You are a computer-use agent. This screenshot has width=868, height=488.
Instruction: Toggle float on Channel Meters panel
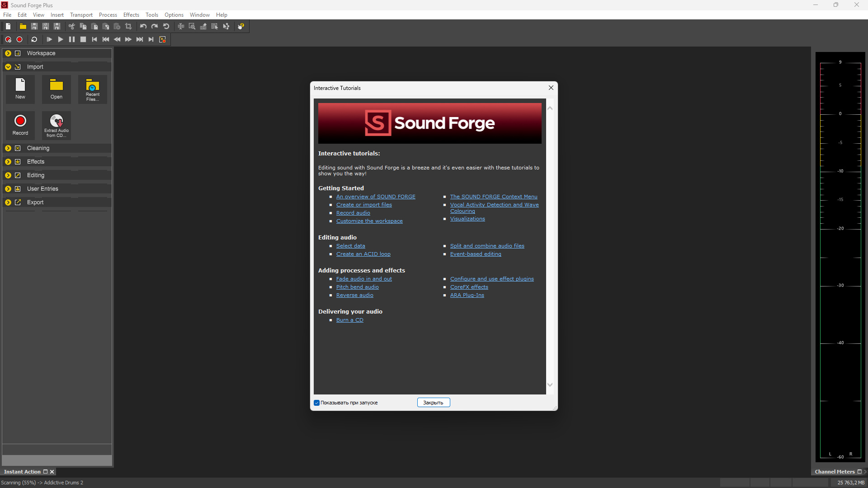pyautogui.click(x=859, y=472)
